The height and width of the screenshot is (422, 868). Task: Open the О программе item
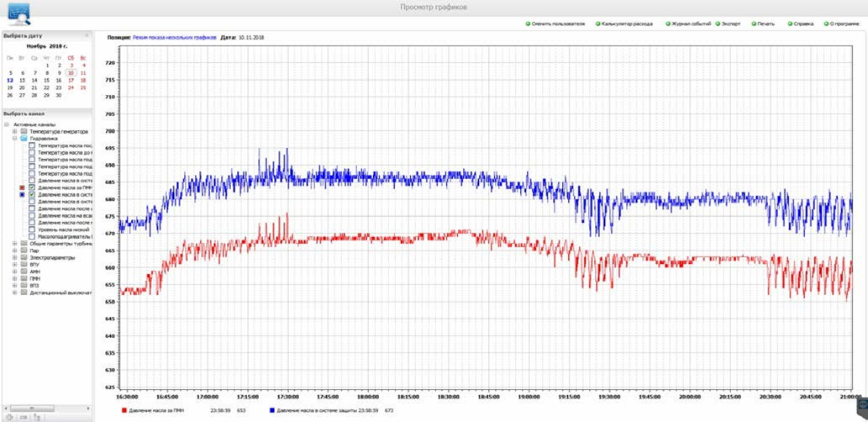(841, 24)
